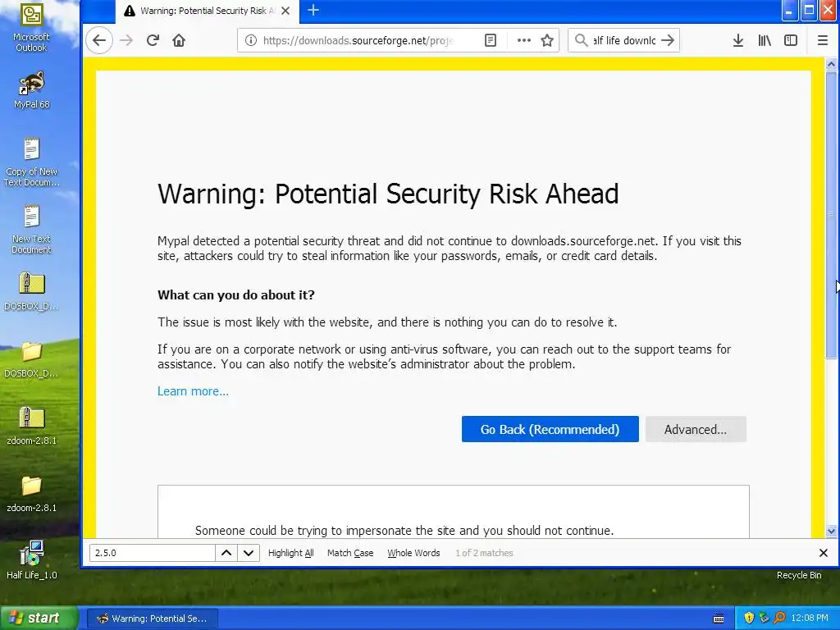This screenshot has height=630, width=840.
Task: Click the vertical scrollbar thumb
Action: point(831,214)
